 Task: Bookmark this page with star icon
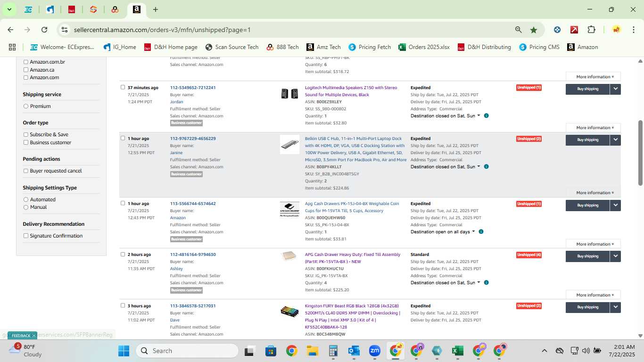coord(534,30)
